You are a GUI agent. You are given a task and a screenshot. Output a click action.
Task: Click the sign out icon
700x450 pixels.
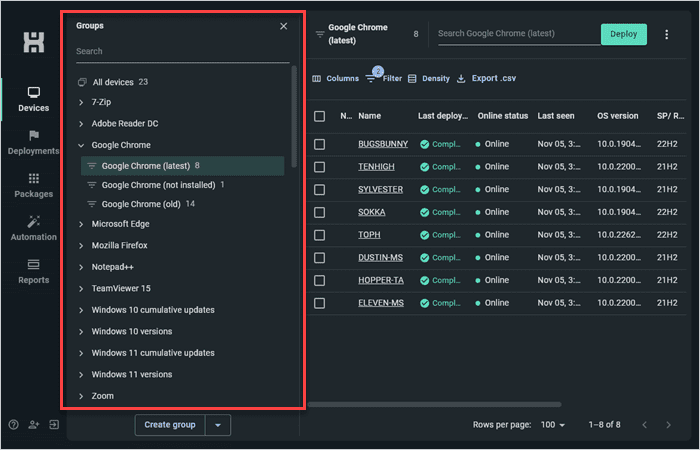tap(54, 425)
